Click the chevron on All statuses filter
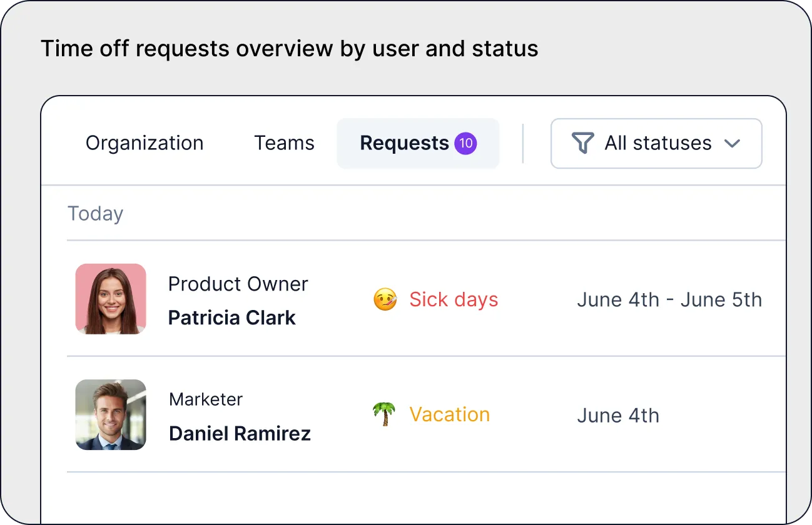This screenshot has height=525, width=812. (733, 143)
